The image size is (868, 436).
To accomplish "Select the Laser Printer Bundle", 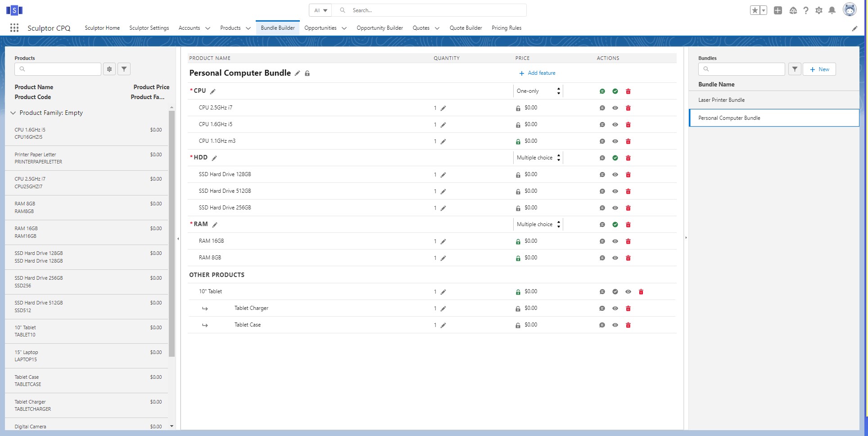I will click(774, 100).
